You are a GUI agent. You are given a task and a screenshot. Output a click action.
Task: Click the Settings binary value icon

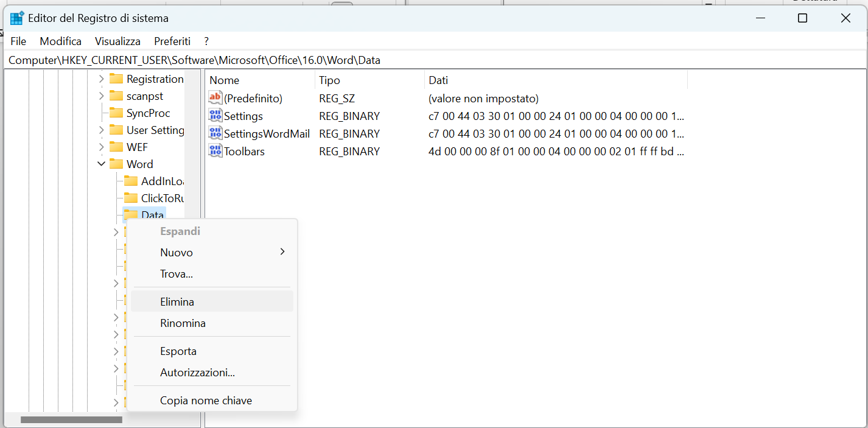pos(215,116)
